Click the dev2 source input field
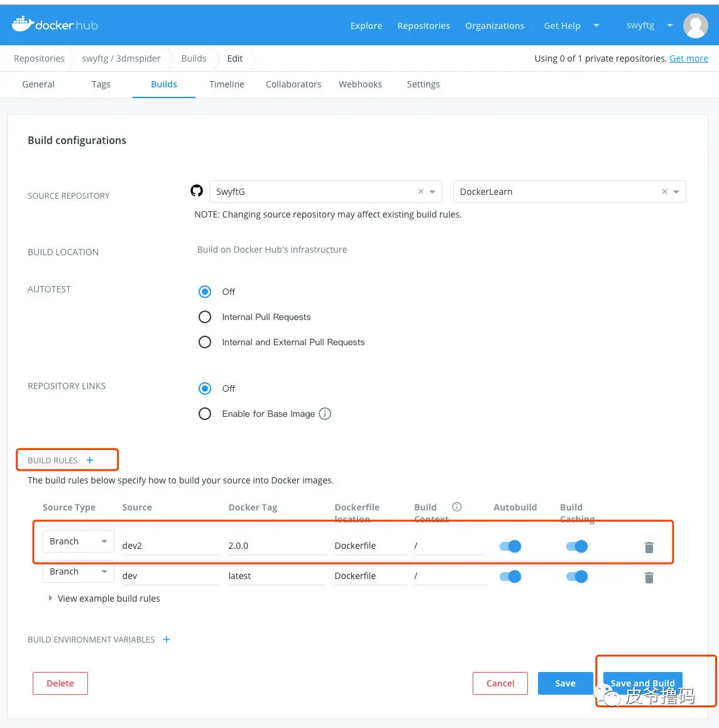Screen dimensions: 719x728 click(172, 546)
